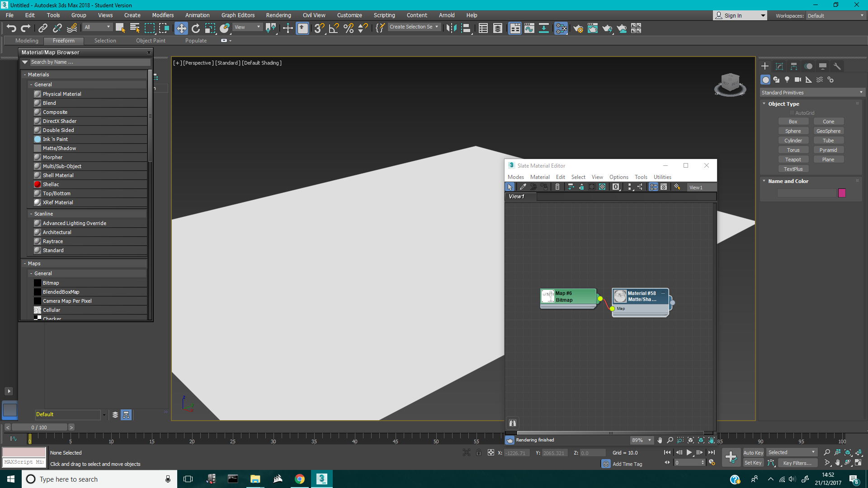The image size is (868, 488).
Task: Toggle Angle Snap in main toolbar
Action: tap(334, 28)
